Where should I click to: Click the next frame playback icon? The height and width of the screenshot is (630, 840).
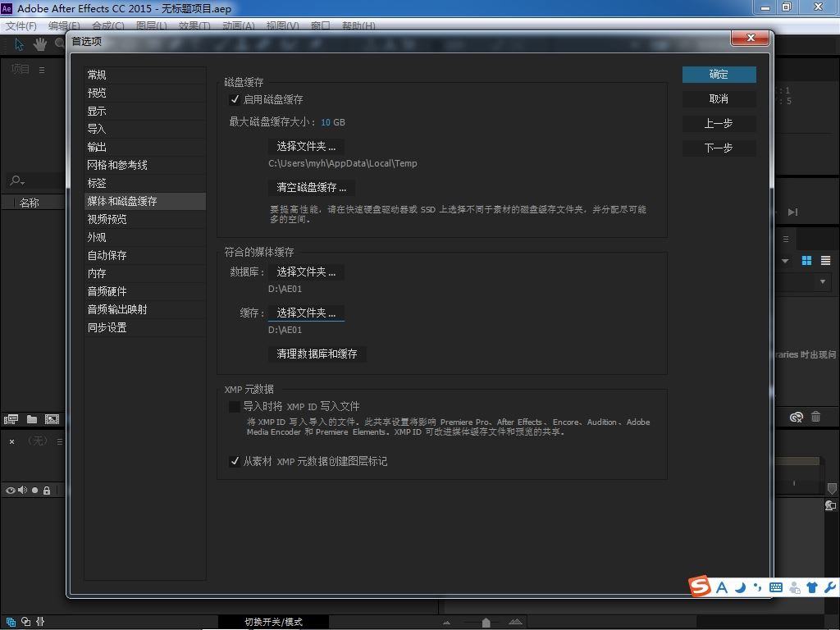click(x=793, y=212)
